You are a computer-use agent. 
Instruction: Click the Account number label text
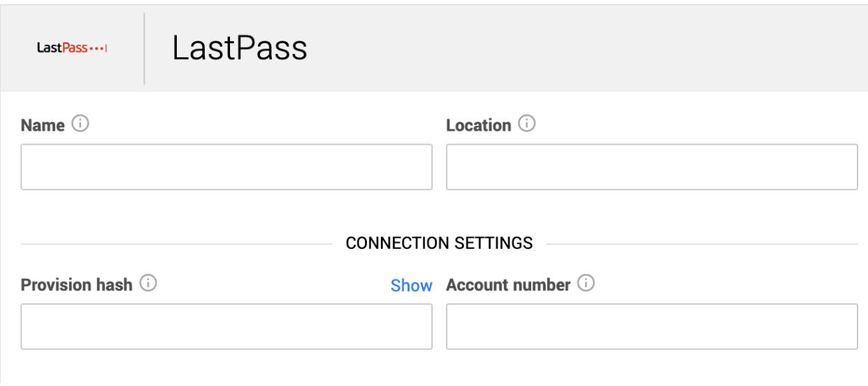pyautogui.click(x=508, y=285)
